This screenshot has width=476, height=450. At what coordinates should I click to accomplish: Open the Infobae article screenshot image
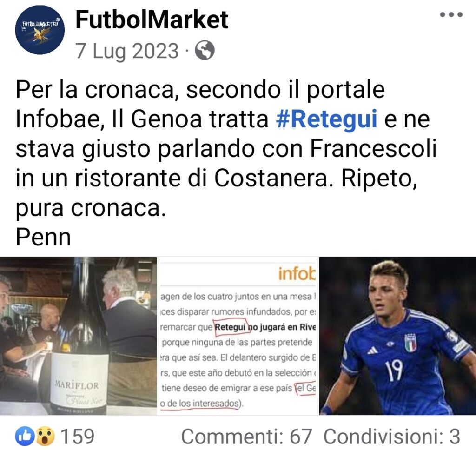[x=238, y=336]
